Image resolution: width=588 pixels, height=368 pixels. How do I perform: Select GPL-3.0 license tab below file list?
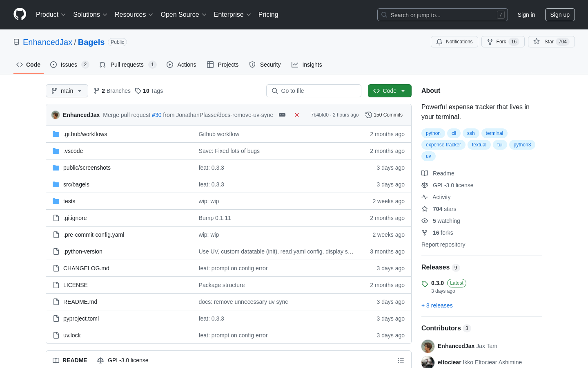(x=122, y=360)
